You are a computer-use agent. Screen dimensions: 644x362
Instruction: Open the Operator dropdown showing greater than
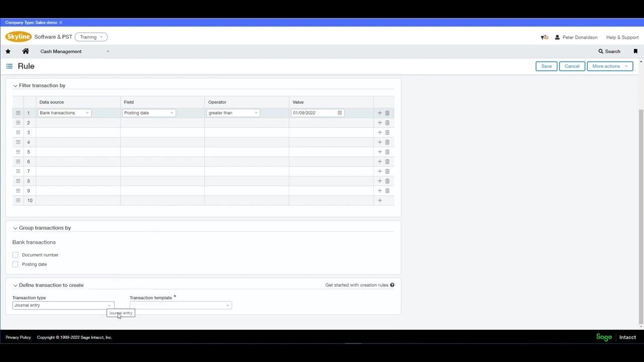233,113
